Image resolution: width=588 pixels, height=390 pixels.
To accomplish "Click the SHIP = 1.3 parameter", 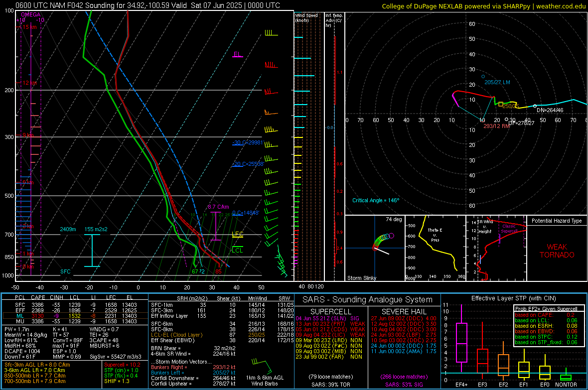I will (x=117, y=381).
